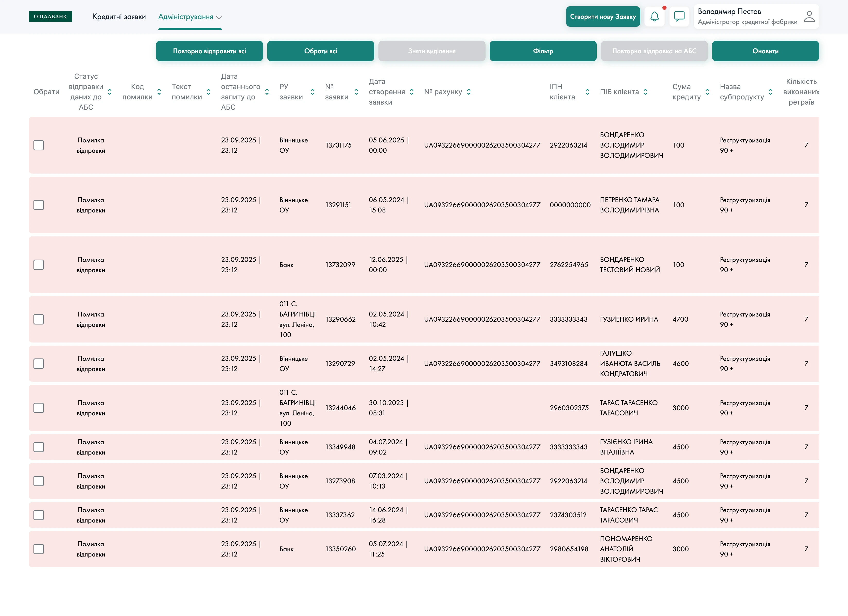Image resolution: width=848 pixels, height=616 pixels.
Task: Open the notifications bell icon
Action: coord(654,16)
